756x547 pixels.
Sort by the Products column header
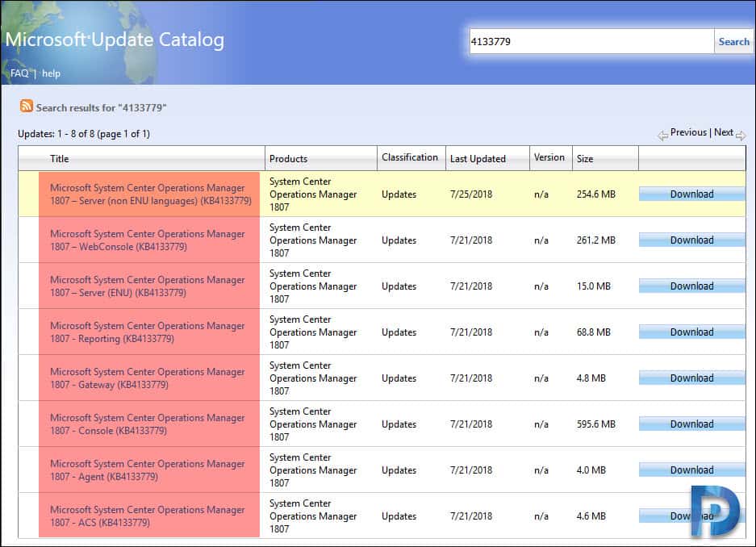point(288,159)
